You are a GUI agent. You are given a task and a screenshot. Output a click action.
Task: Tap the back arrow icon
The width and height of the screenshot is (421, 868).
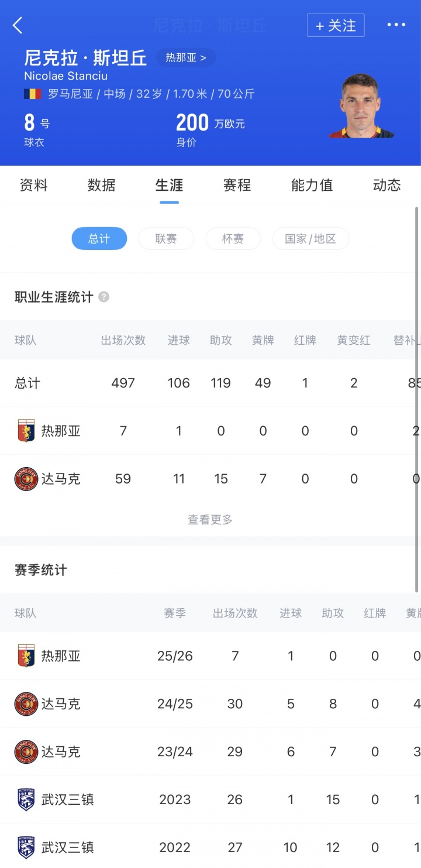click(18, 25)
